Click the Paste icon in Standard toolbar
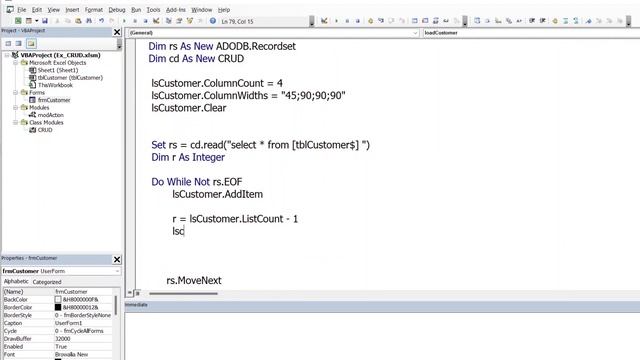 [x=78, y=21]
